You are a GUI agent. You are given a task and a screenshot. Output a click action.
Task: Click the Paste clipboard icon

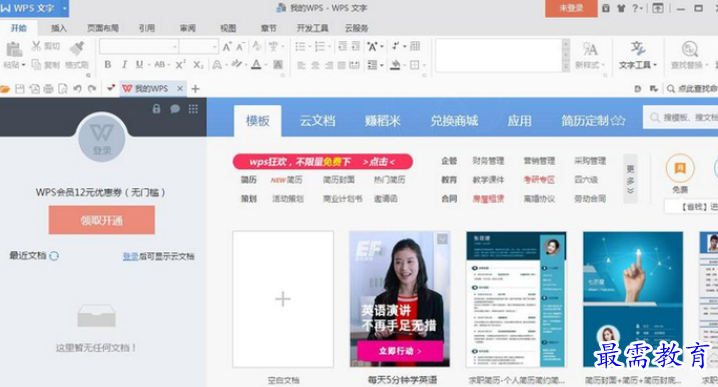(14, 49)
